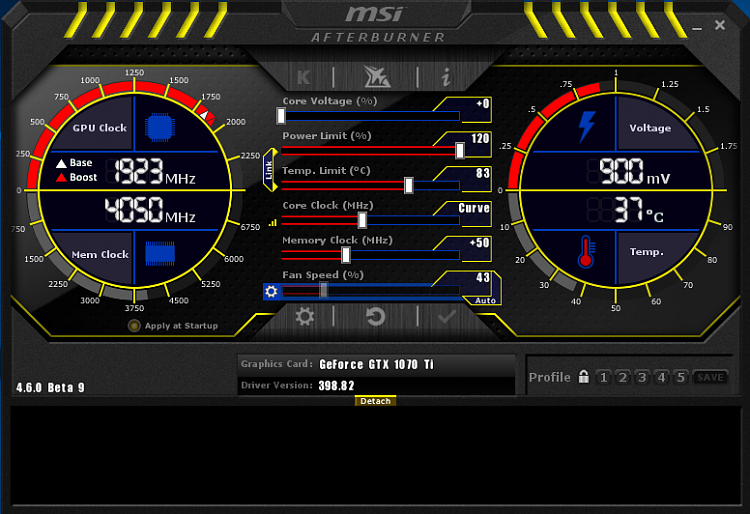Click the blue GPU chip icon
The width and height of the screenshot is (750, 514).
coord(160,128)
